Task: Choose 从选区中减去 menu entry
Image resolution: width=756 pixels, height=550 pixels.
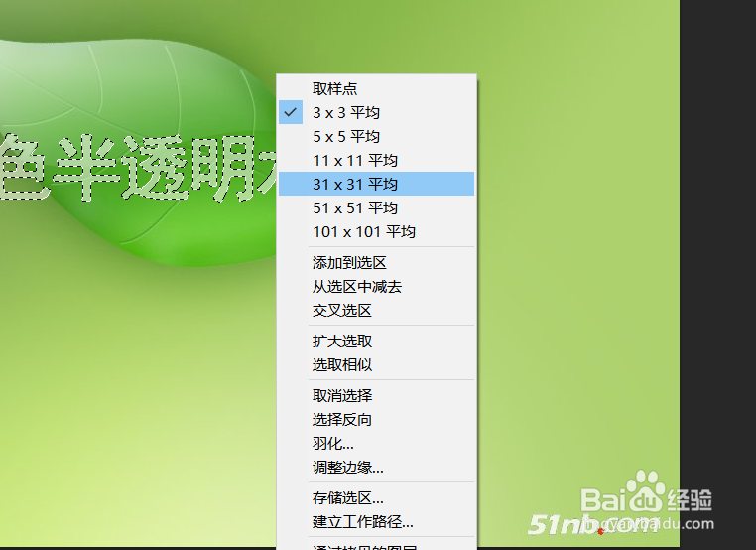Action: click(377, 287)
